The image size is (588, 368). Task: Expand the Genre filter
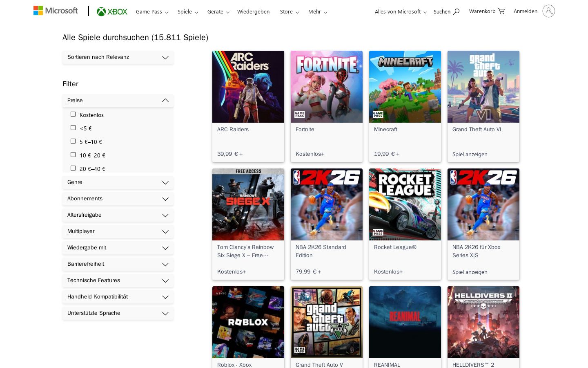pyautogui.click(x=118, y=182)
